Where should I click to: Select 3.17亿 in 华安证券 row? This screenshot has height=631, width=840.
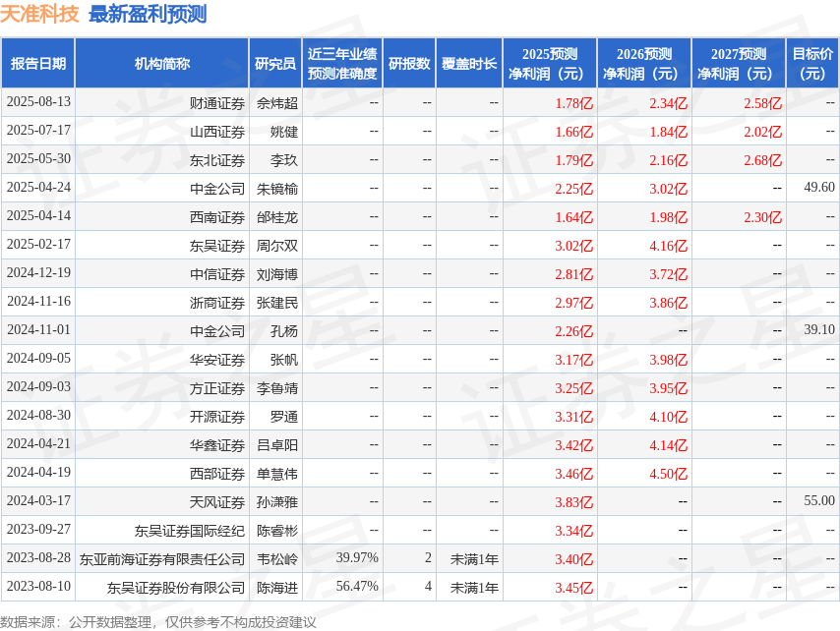[x=573, y=360]
